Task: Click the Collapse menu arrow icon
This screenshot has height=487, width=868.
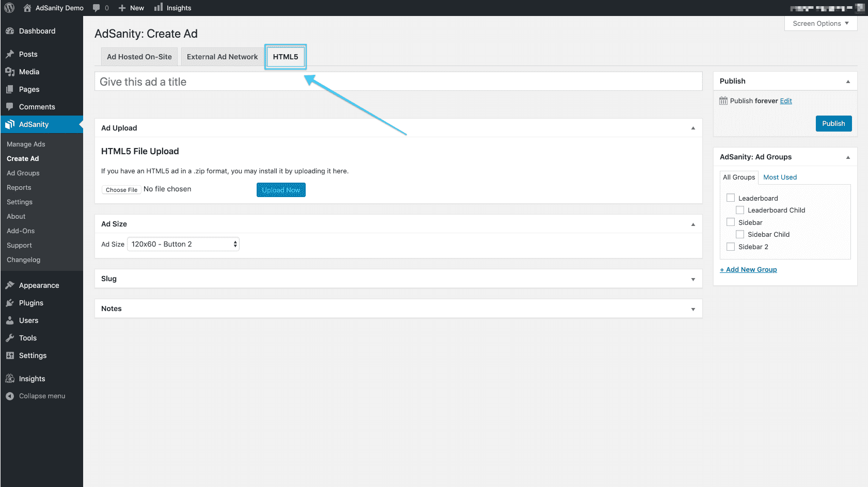Action: (10, 396)
